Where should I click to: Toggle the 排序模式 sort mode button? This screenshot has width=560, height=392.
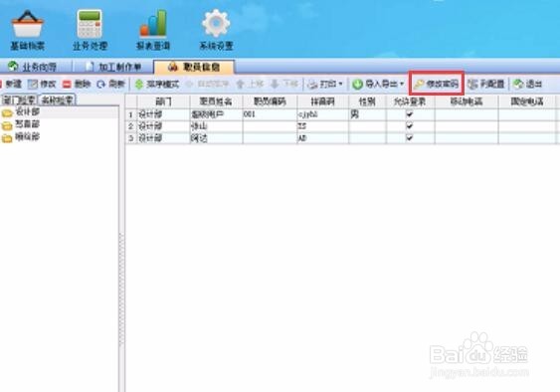[156, 85]
